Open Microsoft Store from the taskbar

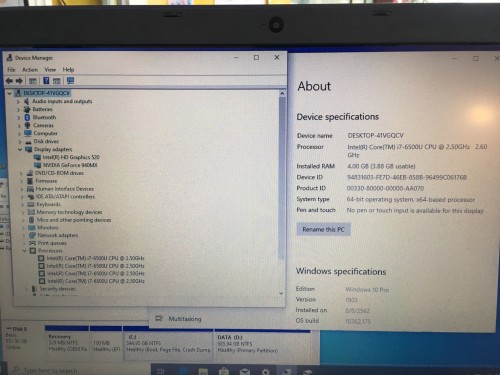click(x=224, y=371)
